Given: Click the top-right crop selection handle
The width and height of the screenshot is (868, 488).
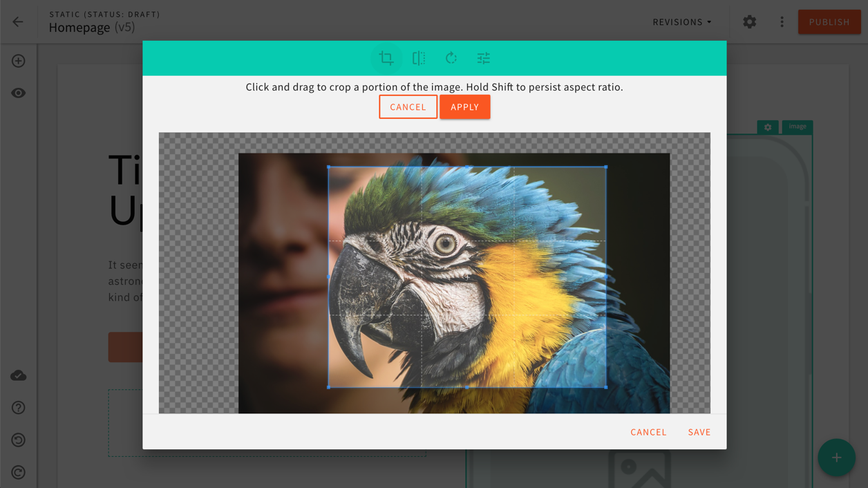Looking at the screenshot, I should pos(606,167).
